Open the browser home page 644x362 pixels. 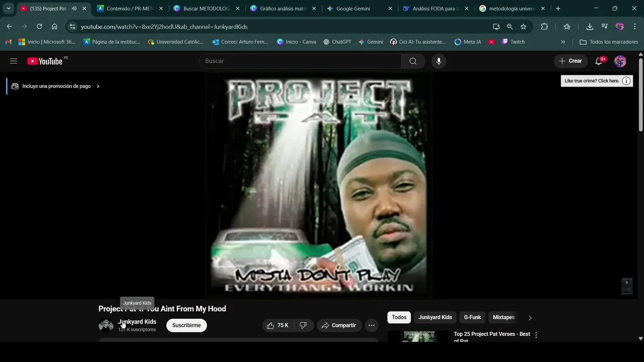pyautogui.click(x=54, y=27)
